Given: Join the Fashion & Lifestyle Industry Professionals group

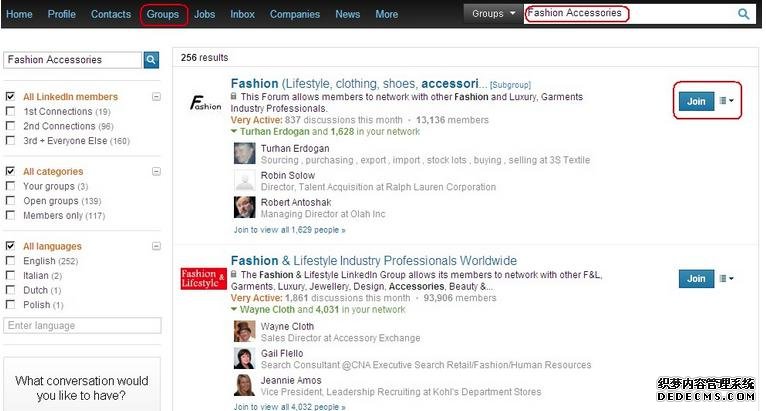Looking at the screenshot, I should coord(696,279).
